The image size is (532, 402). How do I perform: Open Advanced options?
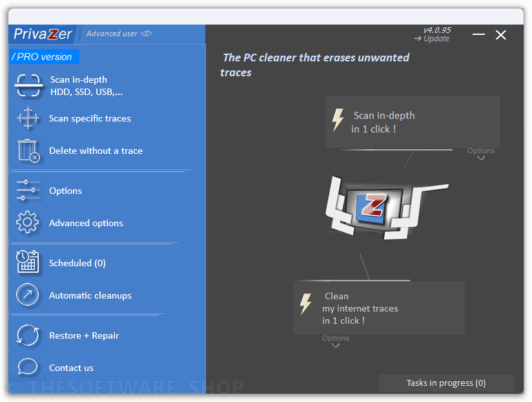(86, 223)
